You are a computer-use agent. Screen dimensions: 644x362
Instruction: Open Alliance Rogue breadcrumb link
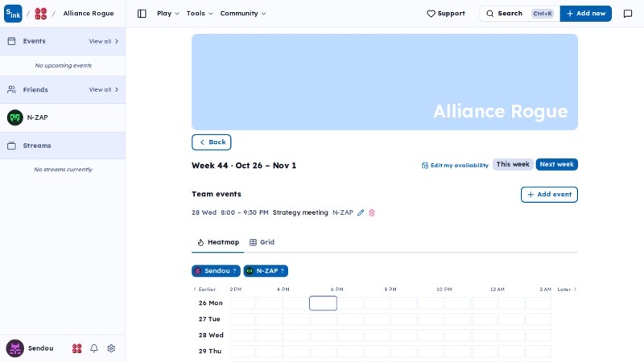(x=89, y=14)
